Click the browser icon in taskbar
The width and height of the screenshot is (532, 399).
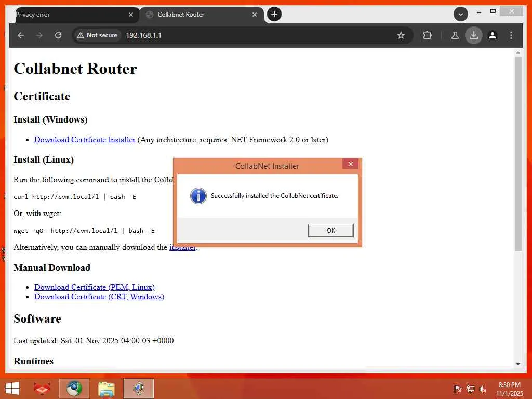point(74,389)
